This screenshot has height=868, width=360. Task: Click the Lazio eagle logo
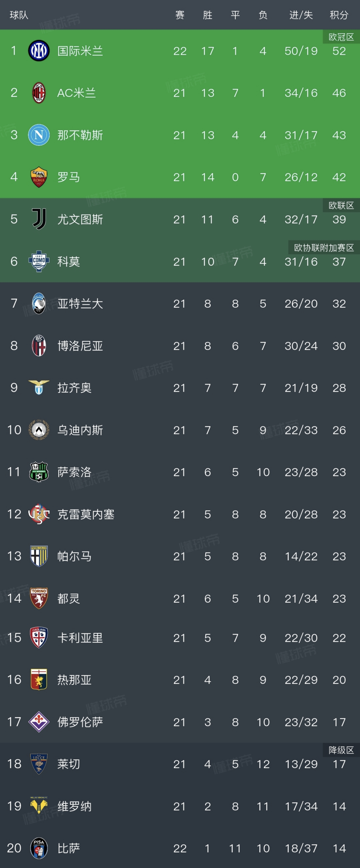39,388
